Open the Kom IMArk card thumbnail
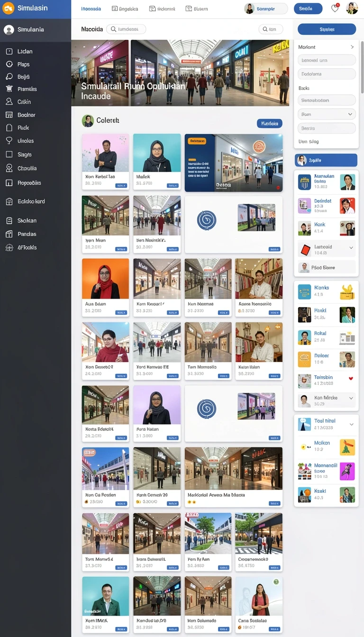 [105, 596]
